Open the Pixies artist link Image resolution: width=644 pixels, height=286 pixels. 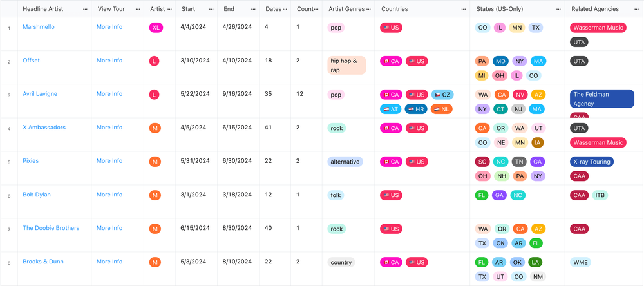31,161
